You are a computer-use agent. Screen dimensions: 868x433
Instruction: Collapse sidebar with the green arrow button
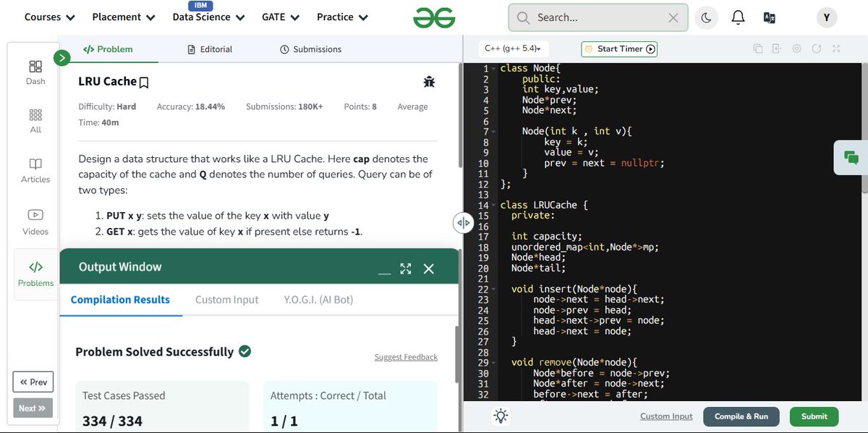point(62,58)
